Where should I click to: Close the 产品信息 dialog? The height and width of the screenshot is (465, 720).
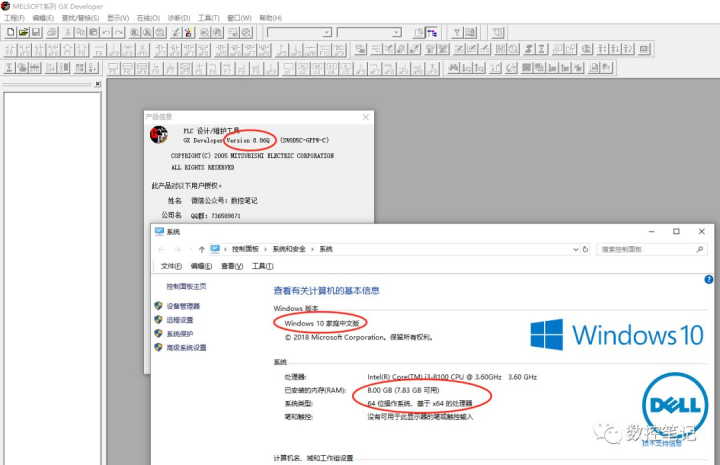366,117
